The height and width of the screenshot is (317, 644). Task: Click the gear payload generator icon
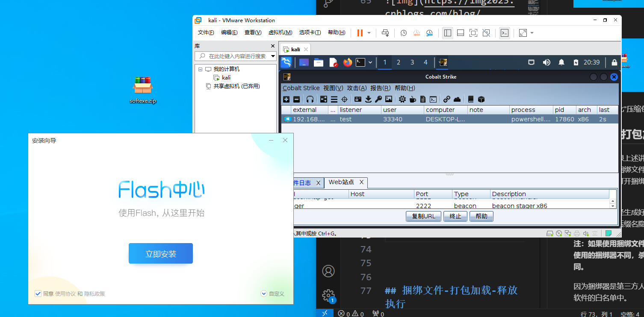402,99
